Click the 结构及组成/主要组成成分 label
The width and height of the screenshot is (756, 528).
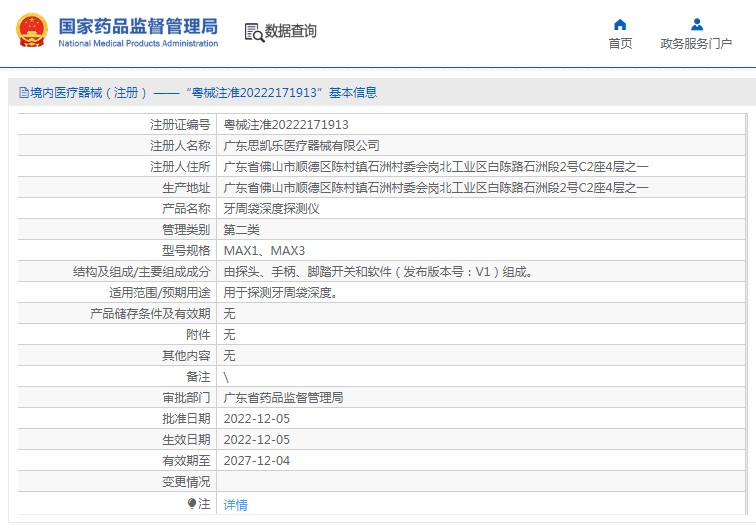tap(142, 272)
